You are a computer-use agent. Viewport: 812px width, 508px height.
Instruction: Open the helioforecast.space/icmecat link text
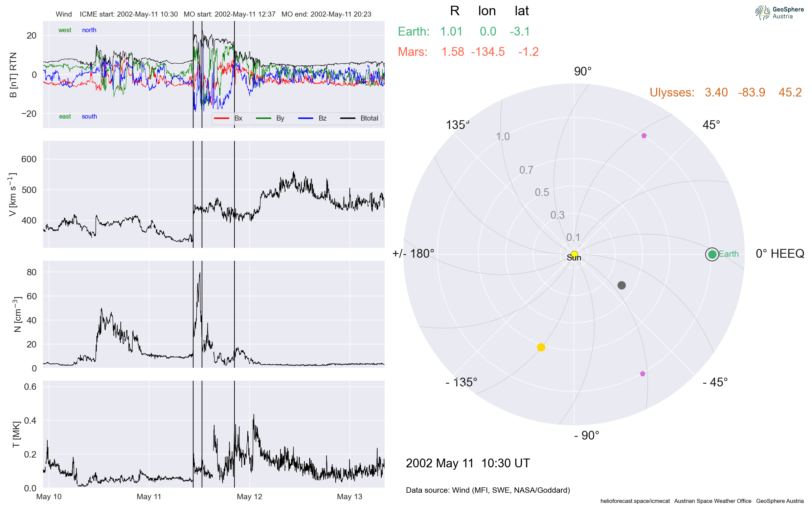pyautogui.click(x=635, y=501)
